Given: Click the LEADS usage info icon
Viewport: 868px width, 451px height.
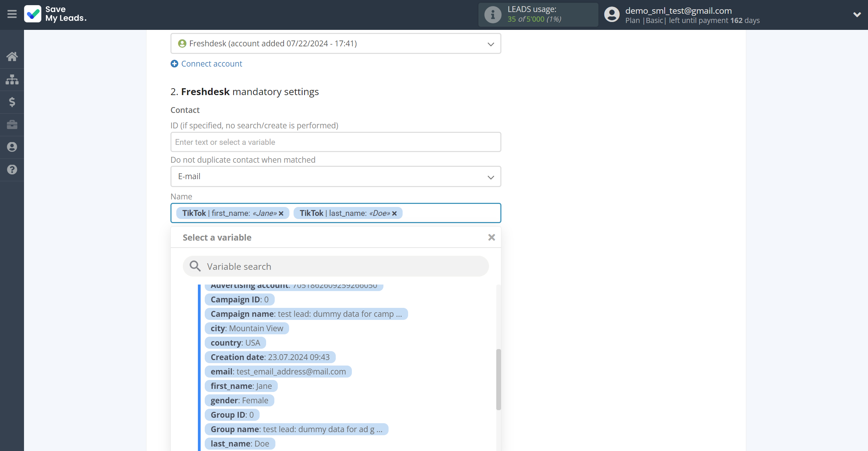Looking at the screenshot, I should click(493, 15).
